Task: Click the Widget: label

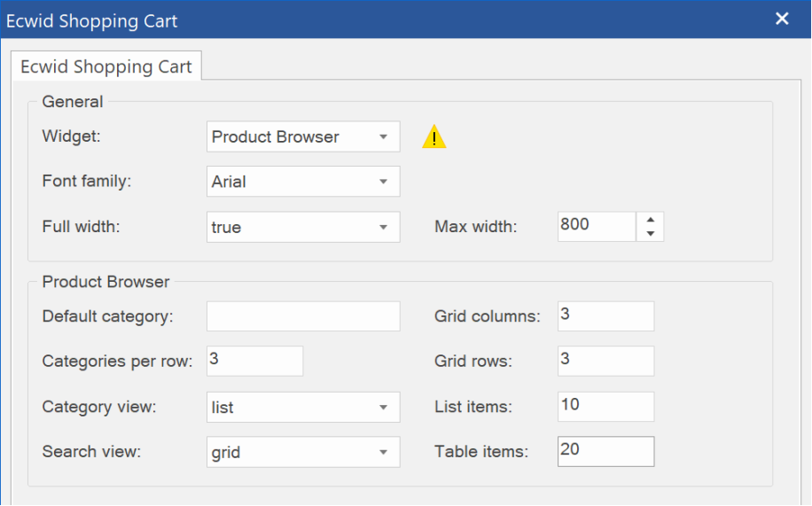Action: 72,136
